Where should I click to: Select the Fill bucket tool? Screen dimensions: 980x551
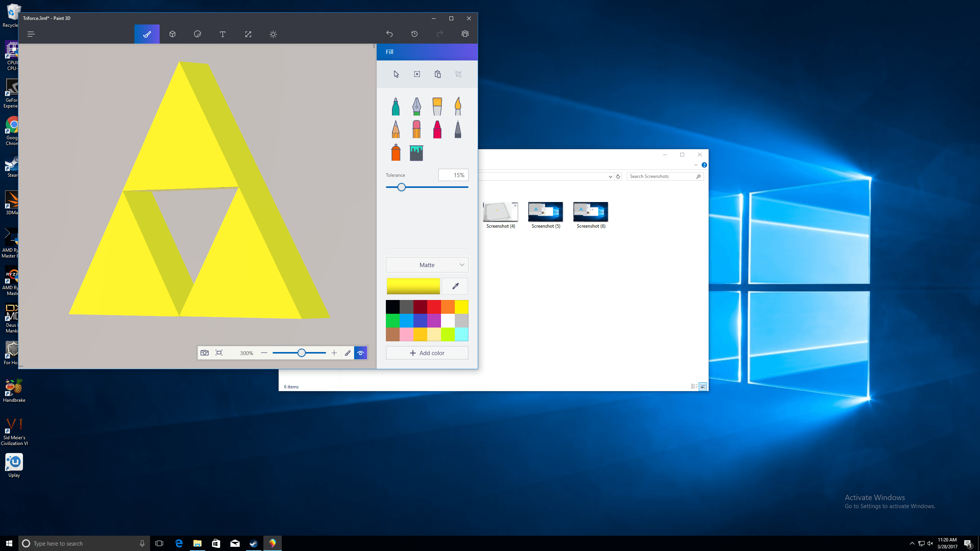(416, 153)
